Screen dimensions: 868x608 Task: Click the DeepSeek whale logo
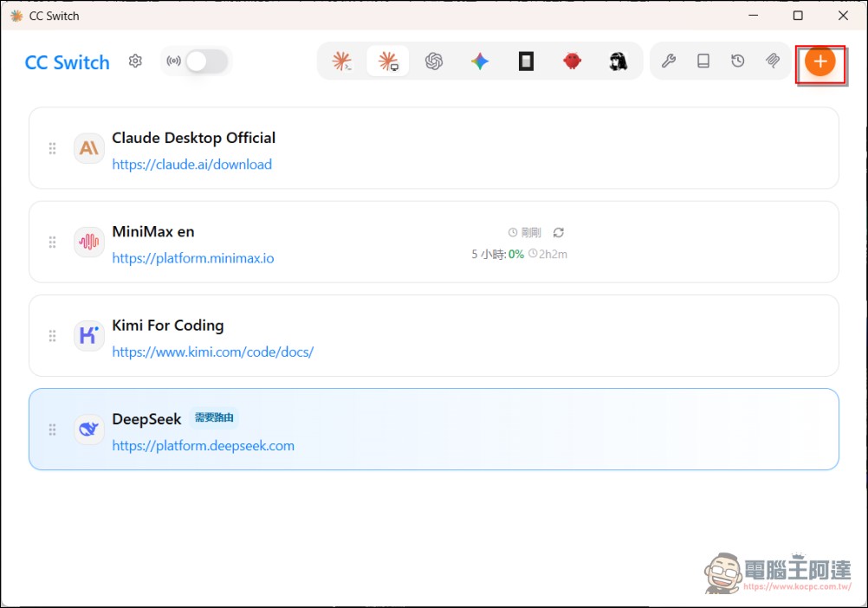[88, 430]
